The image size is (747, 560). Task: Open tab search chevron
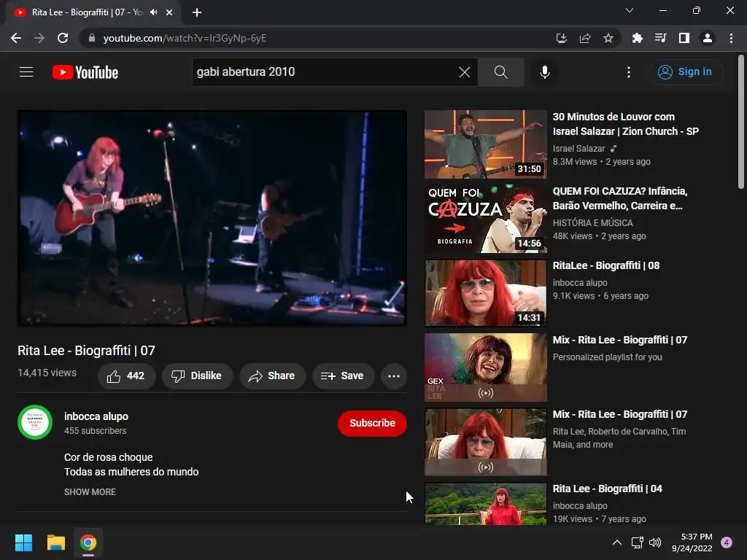(630, 10)
